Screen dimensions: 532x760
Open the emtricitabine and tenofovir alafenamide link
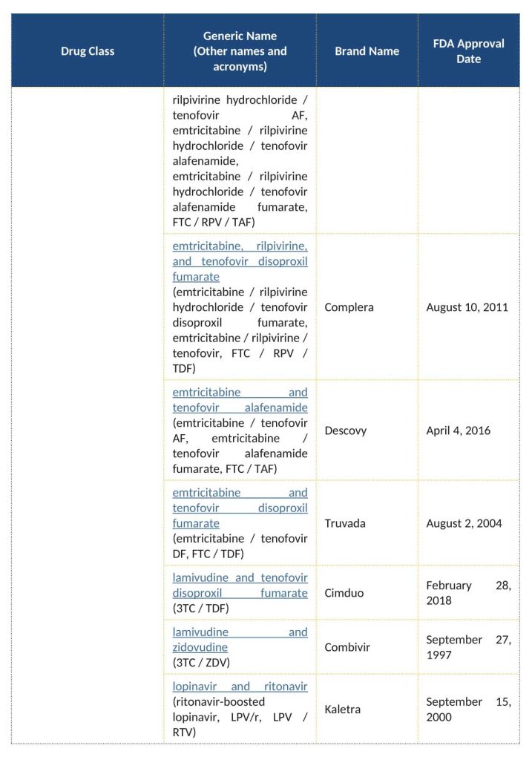240,399
